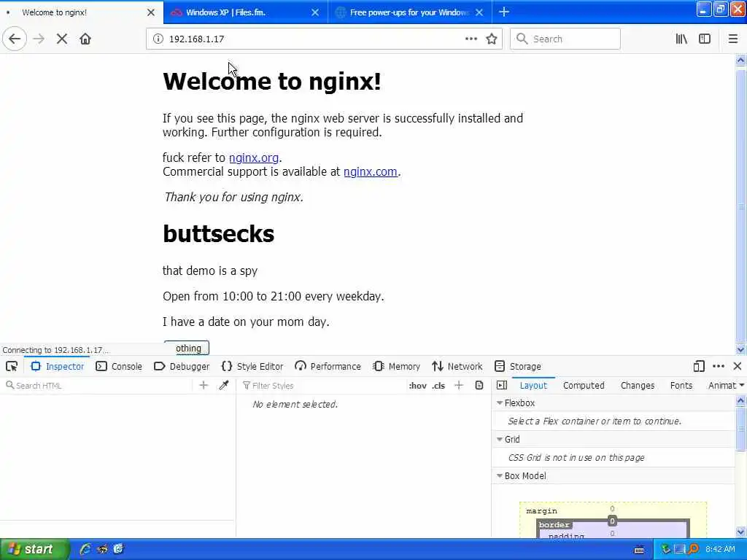This screenshot has width=747, height=560.
Task: Add a new style rule with plus icon
Action: tap(459, 385)
